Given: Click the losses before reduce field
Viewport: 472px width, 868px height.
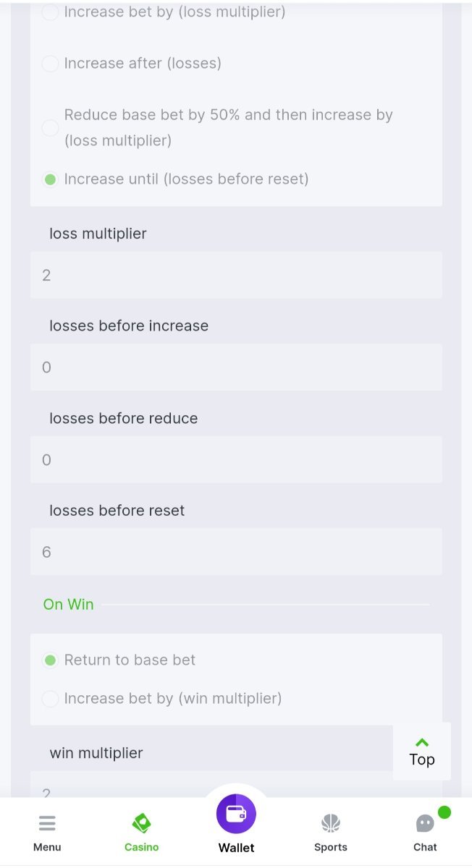Looking at the screenshot, I should pos(236,460).
